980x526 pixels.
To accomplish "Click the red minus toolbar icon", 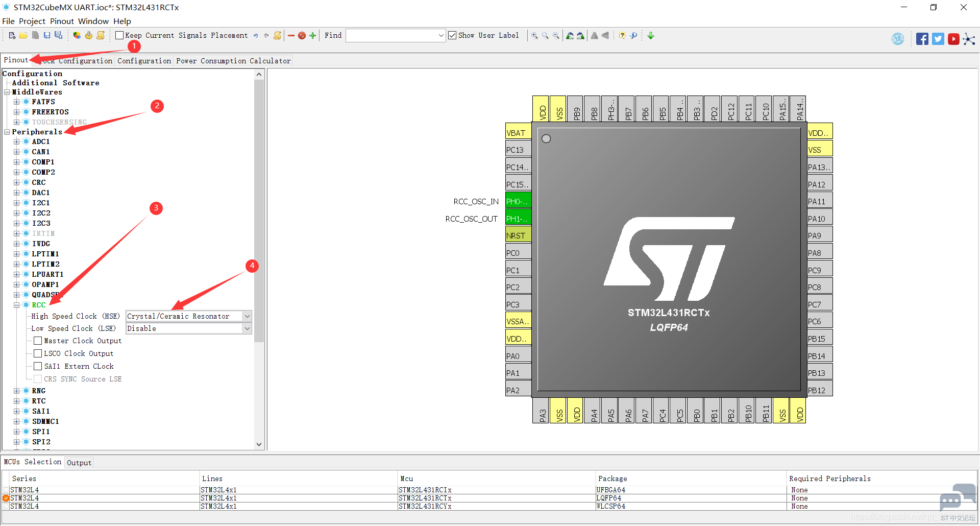I will pos(291,35).
